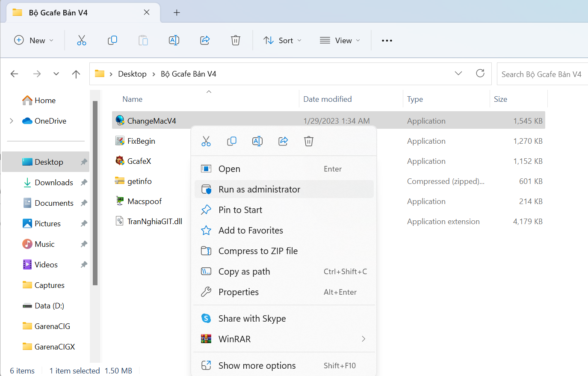The height and width of the screenshot is (376, 588).
Task: Open the New dropdown in the toolbar
Action: click(34, 40)
